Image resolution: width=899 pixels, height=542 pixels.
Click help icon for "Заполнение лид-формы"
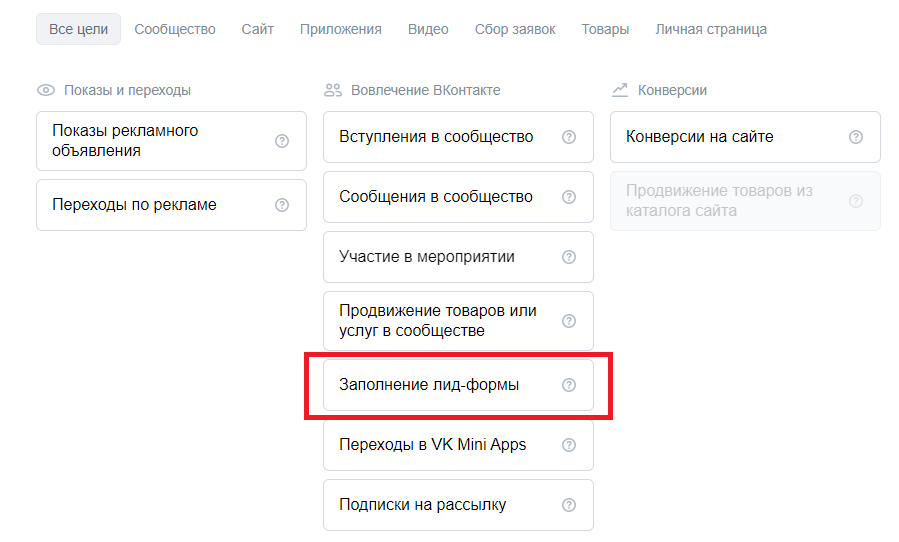tap(569, 385)
